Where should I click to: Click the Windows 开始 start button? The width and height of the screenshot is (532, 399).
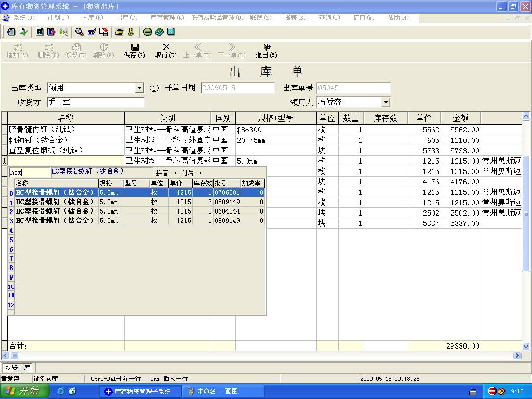point(25,391)
